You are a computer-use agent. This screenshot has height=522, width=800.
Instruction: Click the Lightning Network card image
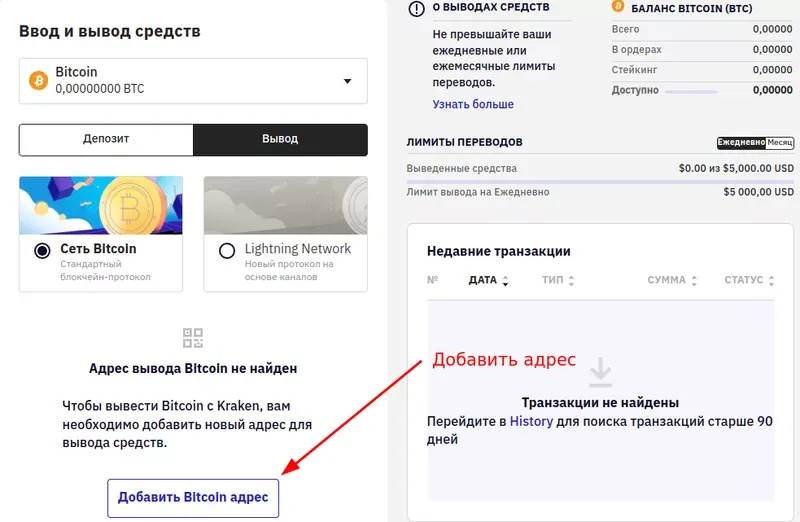(x=286, y=206)
